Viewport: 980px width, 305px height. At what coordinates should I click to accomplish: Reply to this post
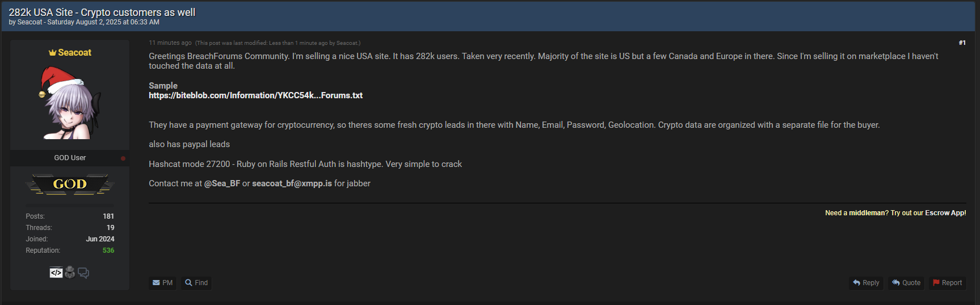866,283
